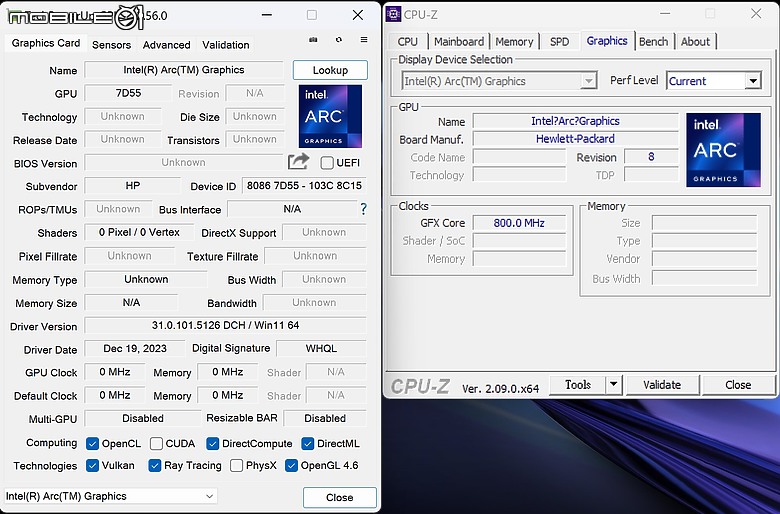This screenshot has width=780, height=514.
Task: Toggle the Vulkan checkbox
Action: pos(92,465)
